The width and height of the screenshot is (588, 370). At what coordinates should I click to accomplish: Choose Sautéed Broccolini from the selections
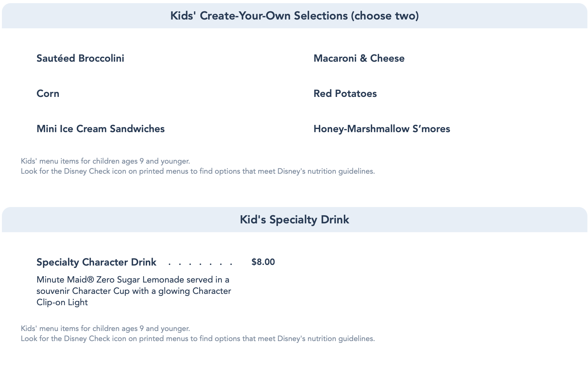(80, 59)
